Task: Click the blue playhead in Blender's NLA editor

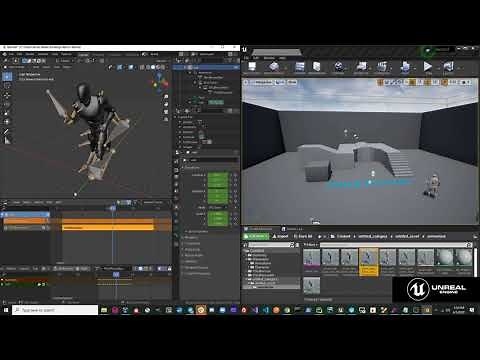Action: 113,208
